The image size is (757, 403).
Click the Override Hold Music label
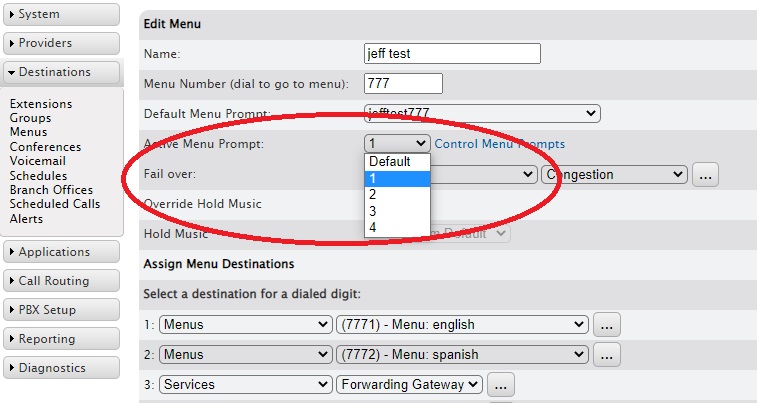click(203, 204)
